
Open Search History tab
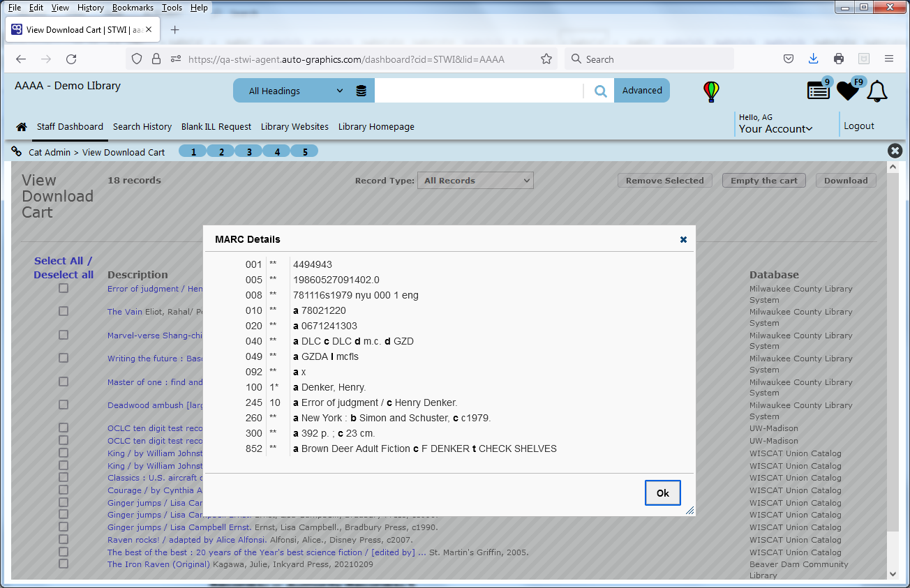(x=142, y=127)
